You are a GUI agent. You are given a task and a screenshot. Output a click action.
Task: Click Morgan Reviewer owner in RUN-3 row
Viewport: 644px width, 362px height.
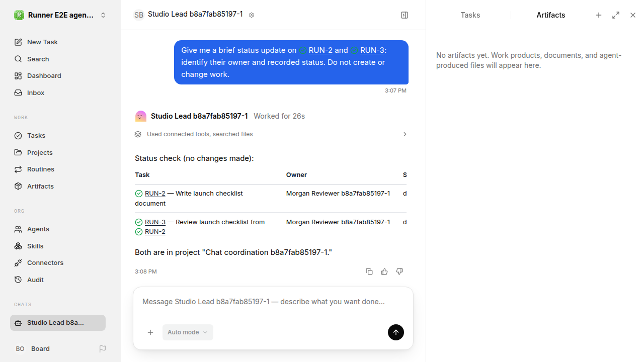[x=338, y=222]
